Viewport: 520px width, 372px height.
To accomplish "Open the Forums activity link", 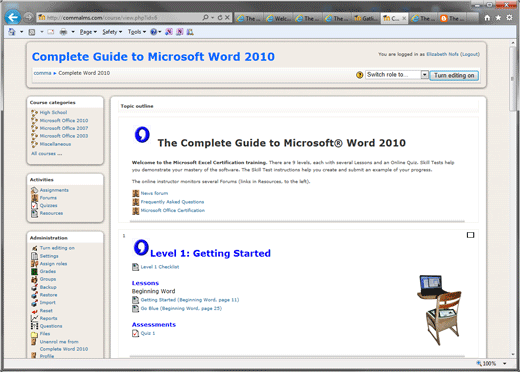I will [x=48, y=198].
